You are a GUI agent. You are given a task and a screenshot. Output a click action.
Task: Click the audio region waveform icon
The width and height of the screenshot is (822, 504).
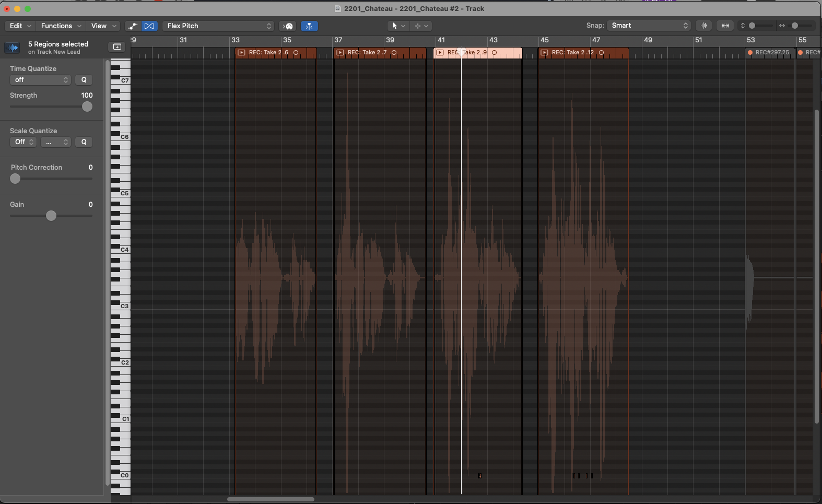(x=12, y=48)
